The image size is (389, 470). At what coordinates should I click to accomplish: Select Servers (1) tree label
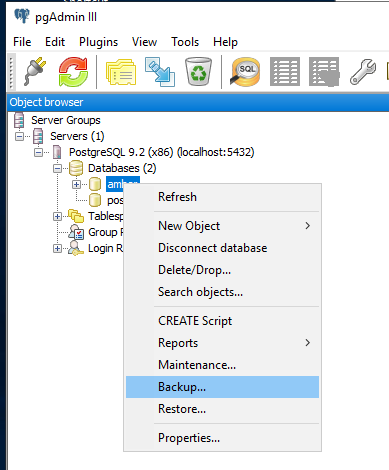tap(77, 136)
